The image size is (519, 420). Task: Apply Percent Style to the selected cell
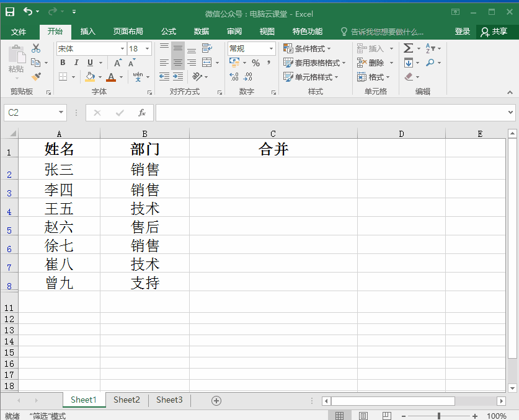tap(255, 62)
